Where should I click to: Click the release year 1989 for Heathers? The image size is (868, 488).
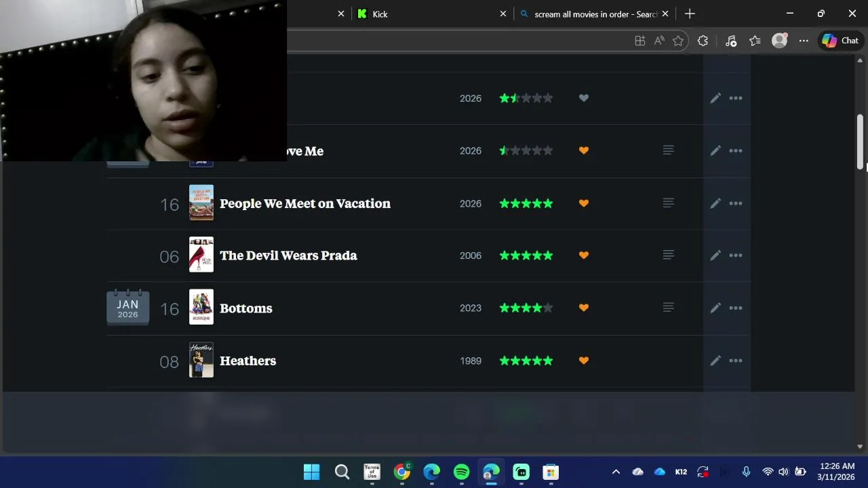pyautogui.click(x=471, y=361)
